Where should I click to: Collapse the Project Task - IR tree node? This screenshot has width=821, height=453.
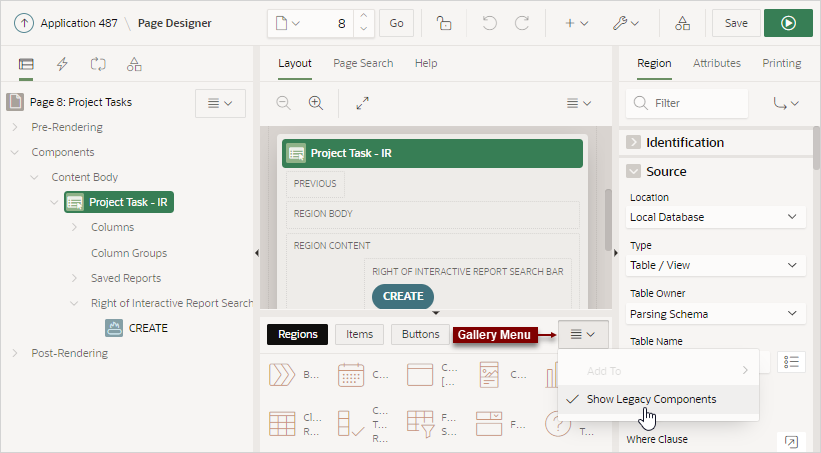pyautogui.click(x=54, y=202)
